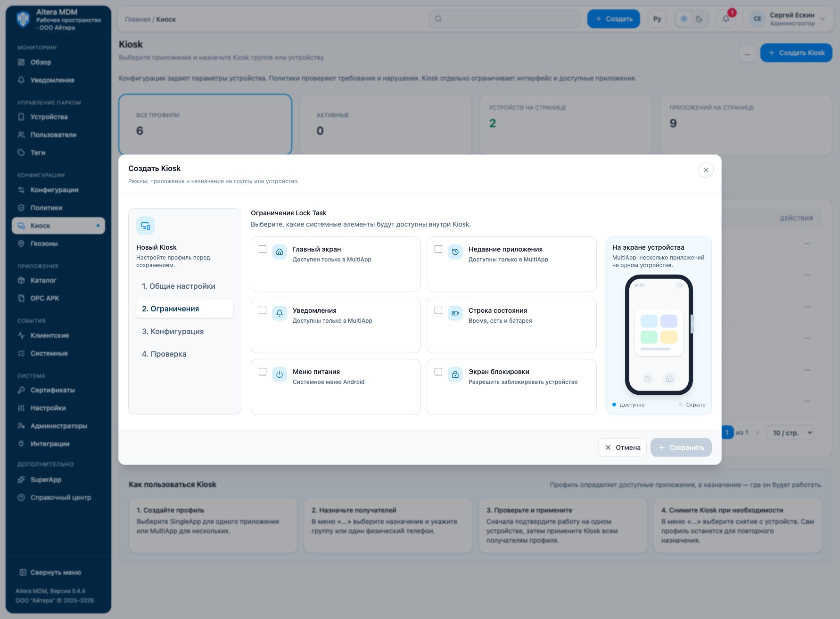Open Клиентские events in the sidebar
Image resolution: width=840 pixels, height=619 pixels.
click(58, 335)
